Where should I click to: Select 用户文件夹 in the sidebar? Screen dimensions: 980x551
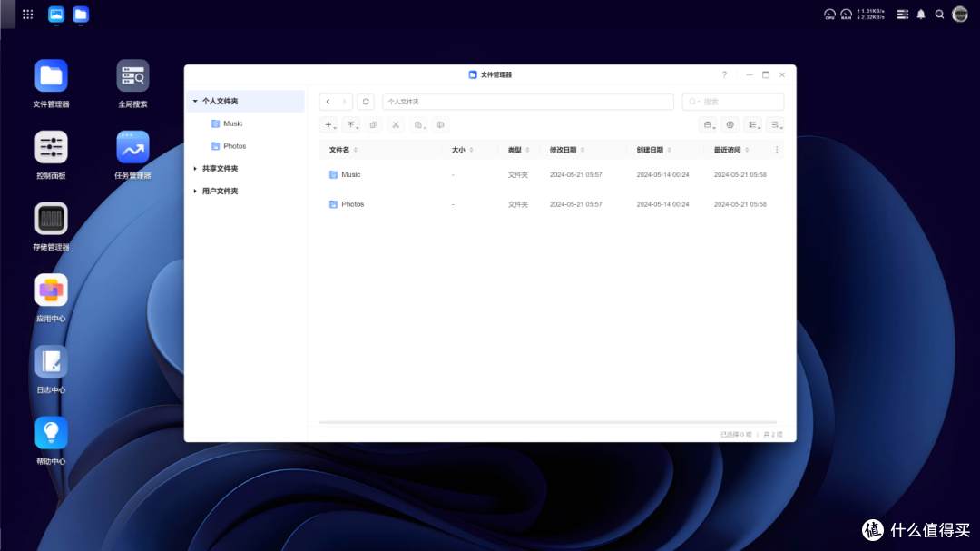click(220, 192)
